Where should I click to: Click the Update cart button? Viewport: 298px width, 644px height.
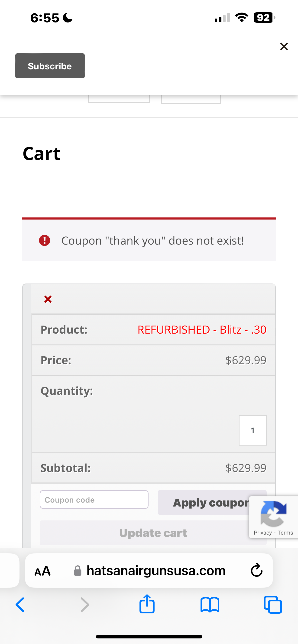click(x=153, y=533)
